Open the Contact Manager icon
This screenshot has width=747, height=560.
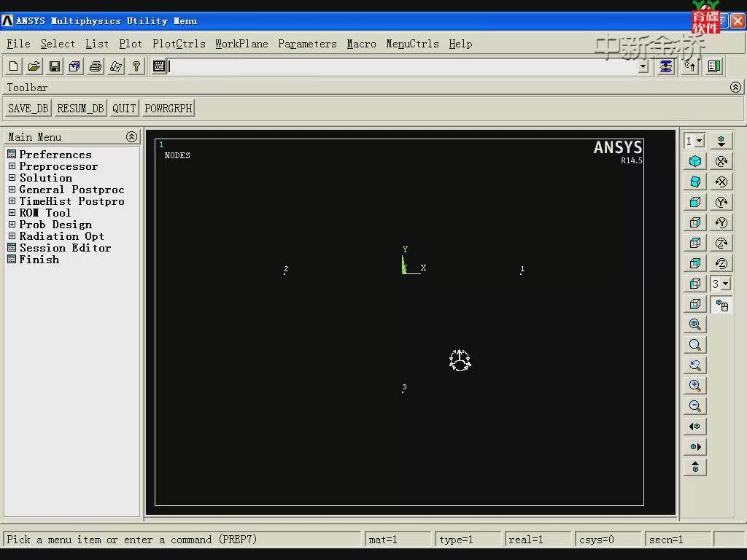pyautogui.click(x=714, y=66)
